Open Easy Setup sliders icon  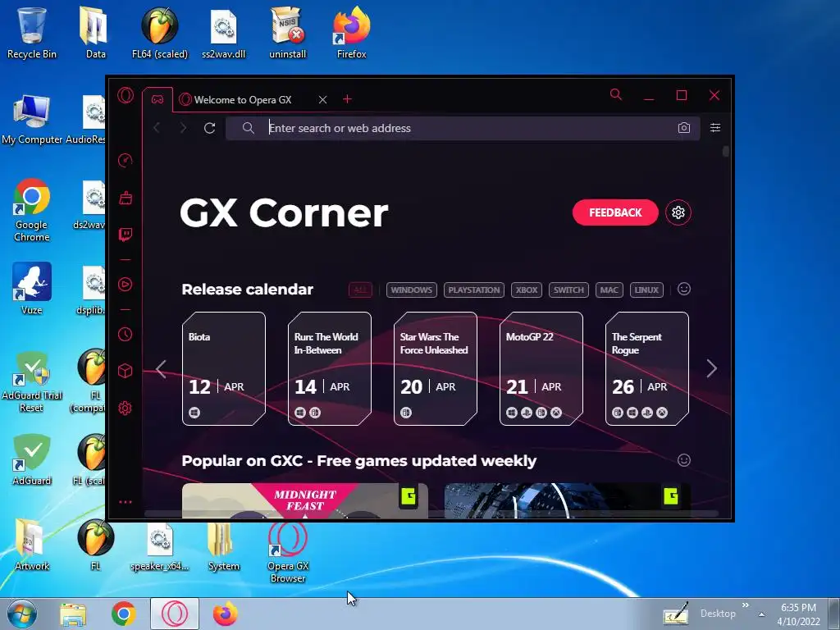715,127
